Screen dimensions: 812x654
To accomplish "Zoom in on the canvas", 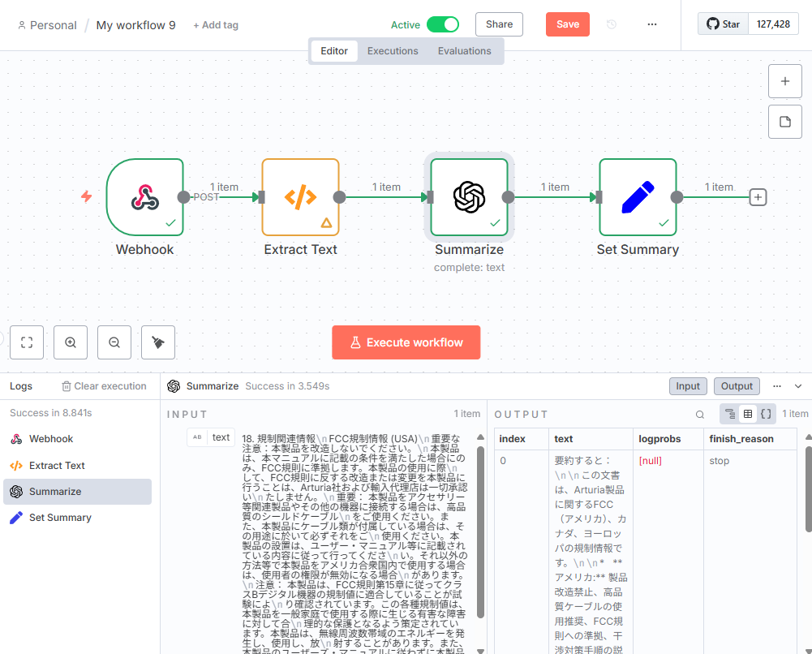I will pyautogui.click(x=71, y=342).
